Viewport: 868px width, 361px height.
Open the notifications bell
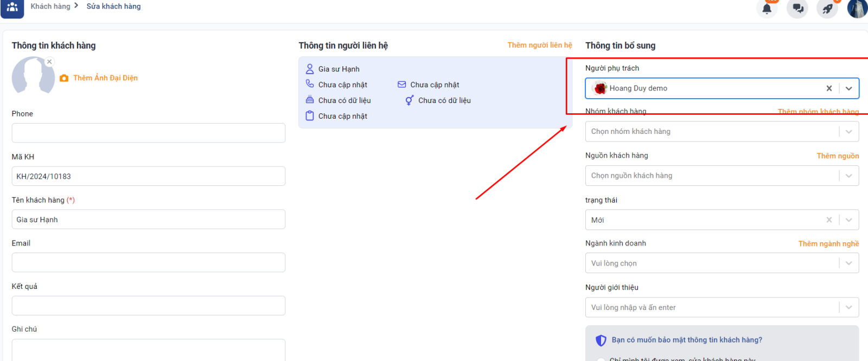(767, 9)
